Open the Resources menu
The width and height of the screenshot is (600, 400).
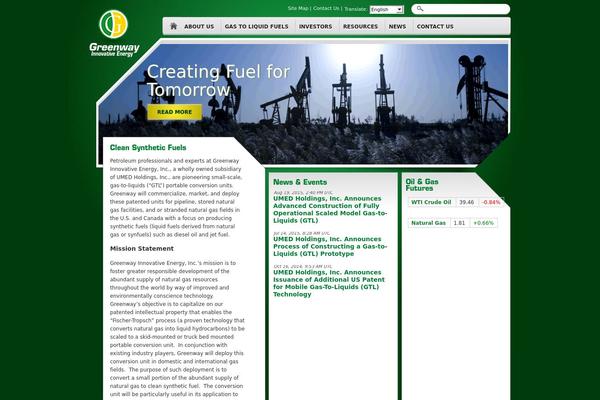[360, 26]
